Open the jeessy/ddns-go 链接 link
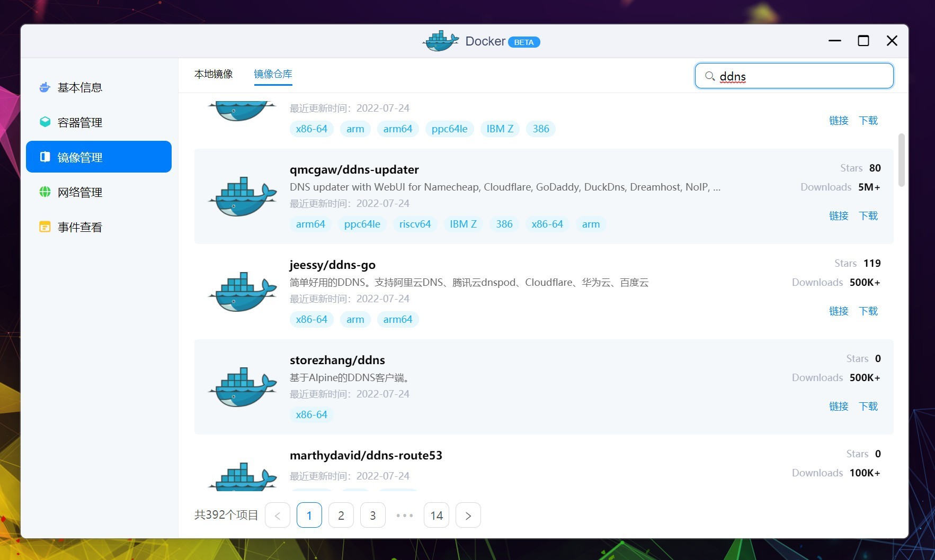Viewport: 935px width, 560px height. coord(839,311)
